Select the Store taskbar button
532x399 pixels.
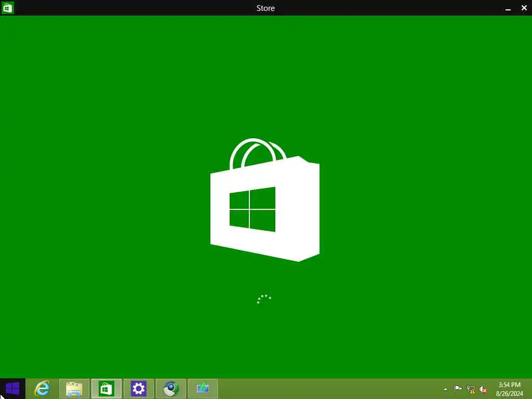(107, 389)
